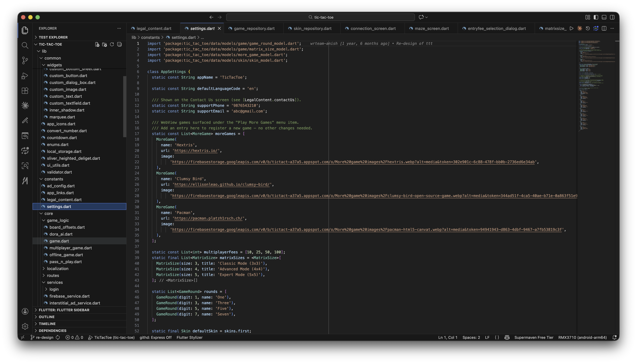Image resolution: width=637 pixels, height=364 pixels.
Task: Switch to the legal_content.dart tab
Action: tap(153, 29)
